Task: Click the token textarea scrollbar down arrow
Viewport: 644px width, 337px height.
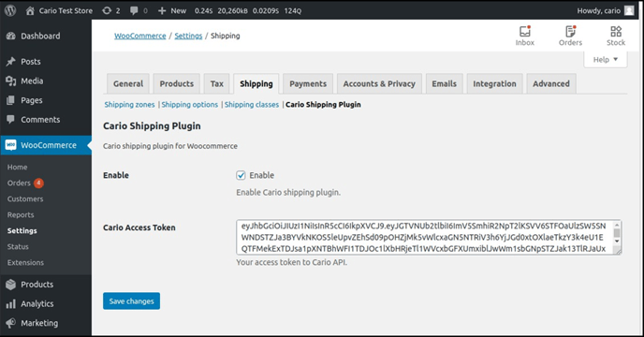Action: coord(617,242)
